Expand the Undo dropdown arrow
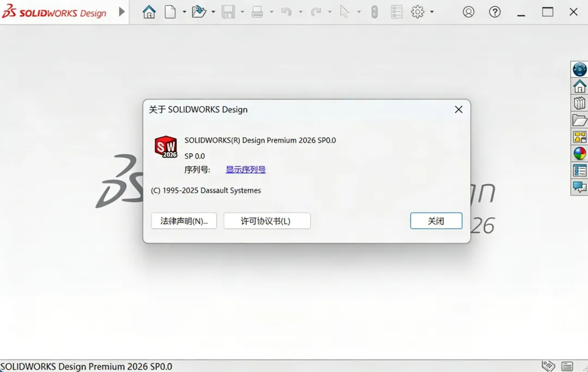 point(301,12)
